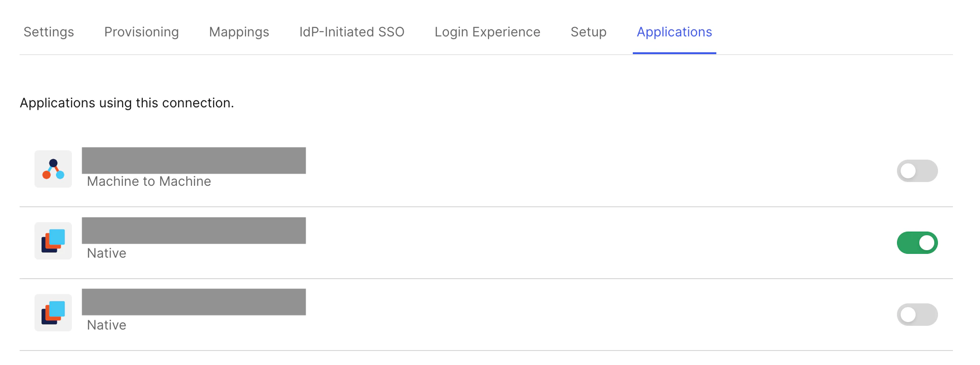Enable the last Native application's toggle
The width and height of the screenshot is (980, 365).
coord(917,315)
